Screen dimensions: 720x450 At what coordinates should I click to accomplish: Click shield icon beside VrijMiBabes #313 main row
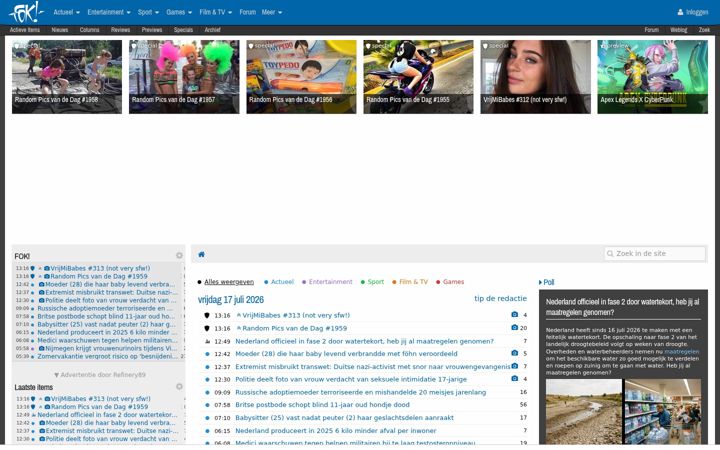click(x=207, y=315)
